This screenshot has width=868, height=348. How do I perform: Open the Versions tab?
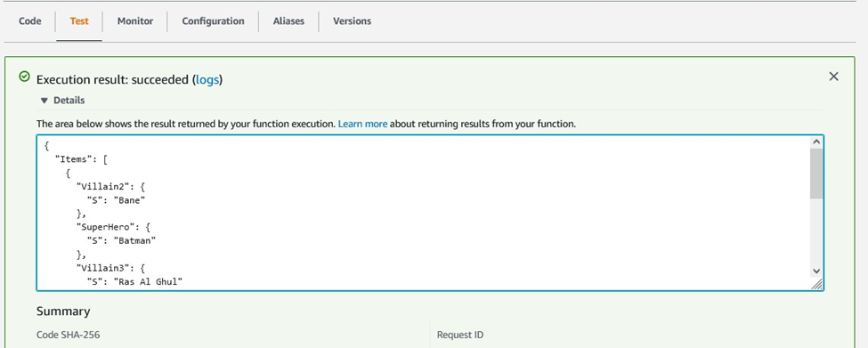352,21
